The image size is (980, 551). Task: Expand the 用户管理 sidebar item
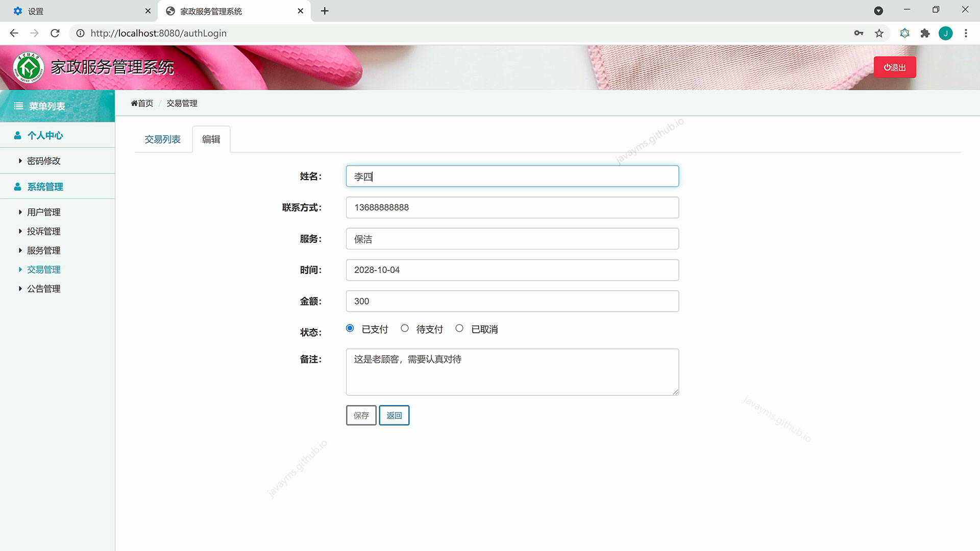43,212
